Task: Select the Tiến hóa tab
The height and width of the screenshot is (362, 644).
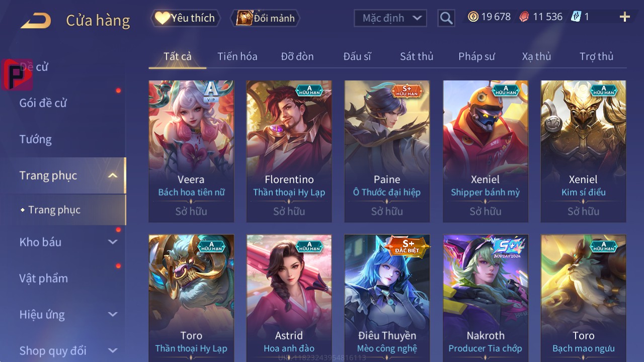Action: 237,56
